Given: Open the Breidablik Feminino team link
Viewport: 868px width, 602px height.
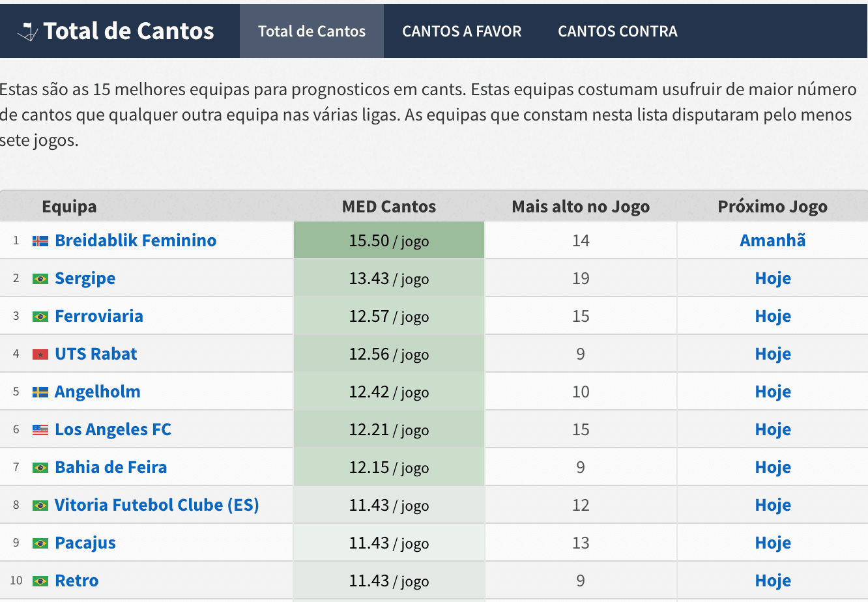Looking at the screenshot, I should 136,240.
